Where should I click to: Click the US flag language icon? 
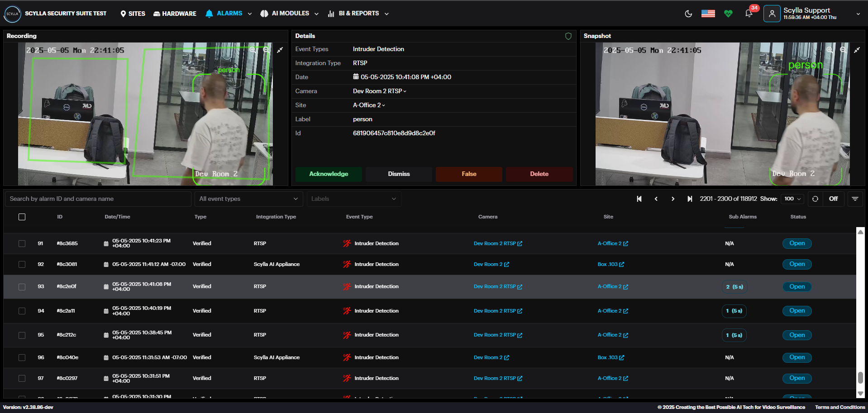708,14
